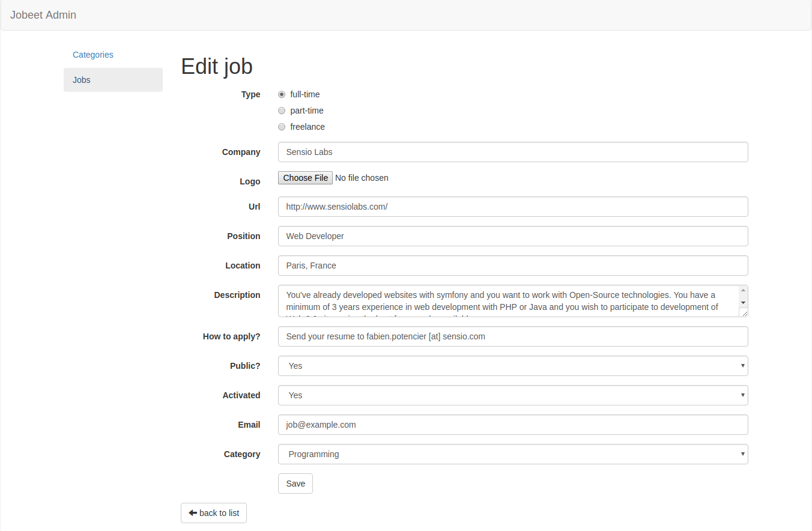Open Categories in the sidebar
The width and height of the screenshot is (812, 531).
pyautogui.click(x=93, y=55)
